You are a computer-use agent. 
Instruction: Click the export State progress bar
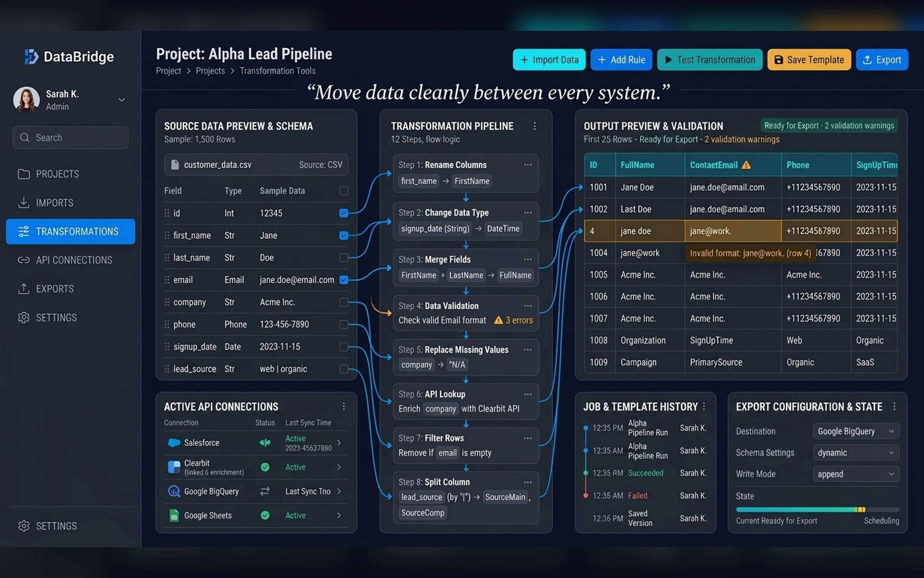pyautogui.click(x=817, y=509)
